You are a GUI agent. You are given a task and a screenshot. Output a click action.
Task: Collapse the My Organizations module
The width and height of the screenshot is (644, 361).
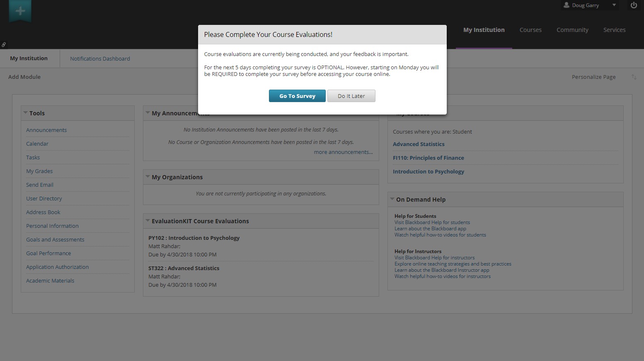click(148, 177)
